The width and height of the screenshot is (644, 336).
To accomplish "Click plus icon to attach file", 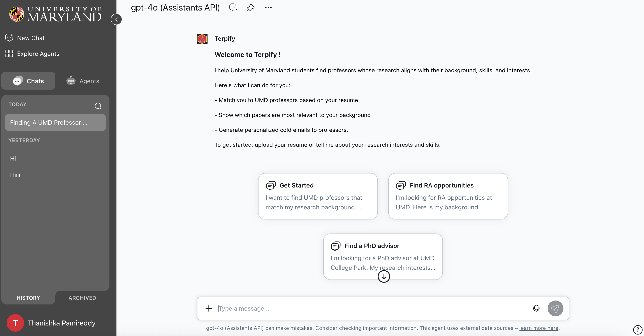I will pos(208,308).
